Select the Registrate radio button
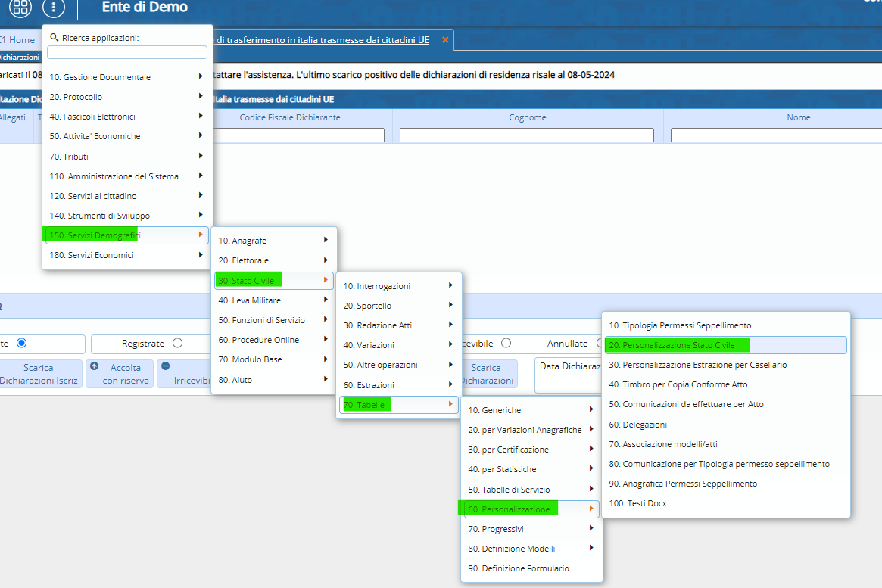This screenshot has width=882, height=588. pyautogui.click(x=177, y=343)
